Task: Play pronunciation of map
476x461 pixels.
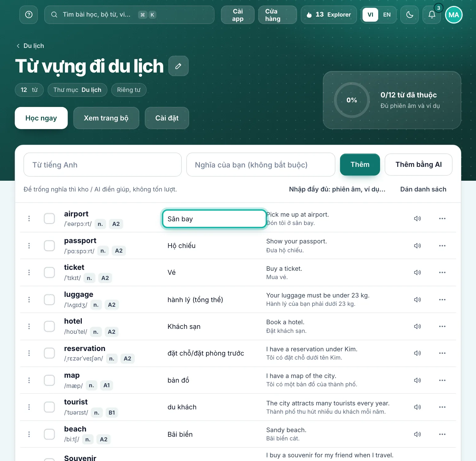Action: click(x=417, y=380)
